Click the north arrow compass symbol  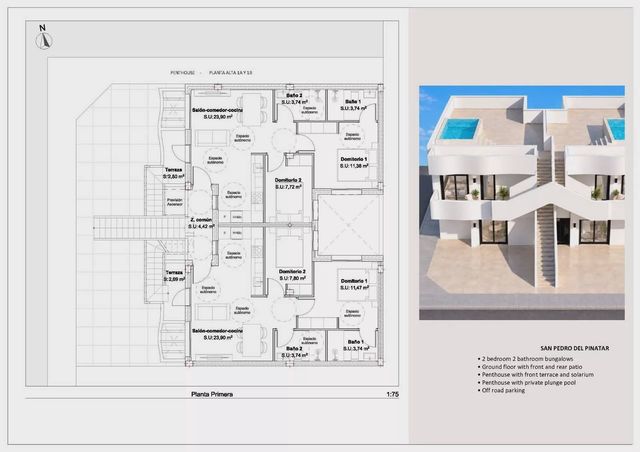click(44, 38)
